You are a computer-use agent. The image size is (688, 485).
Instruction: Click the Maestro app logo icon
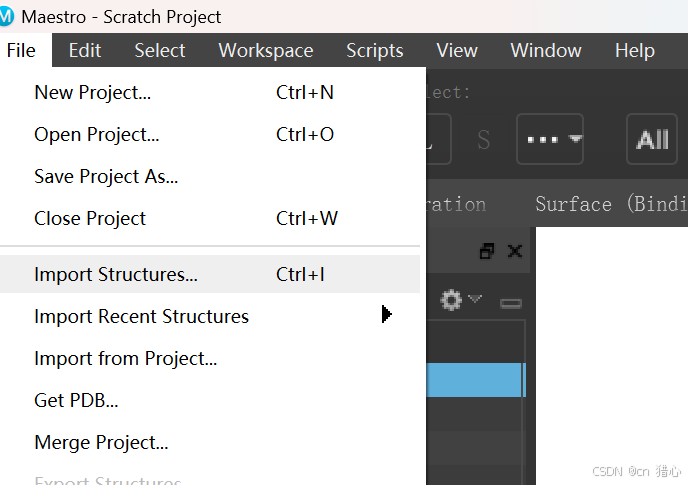(6, 16)
